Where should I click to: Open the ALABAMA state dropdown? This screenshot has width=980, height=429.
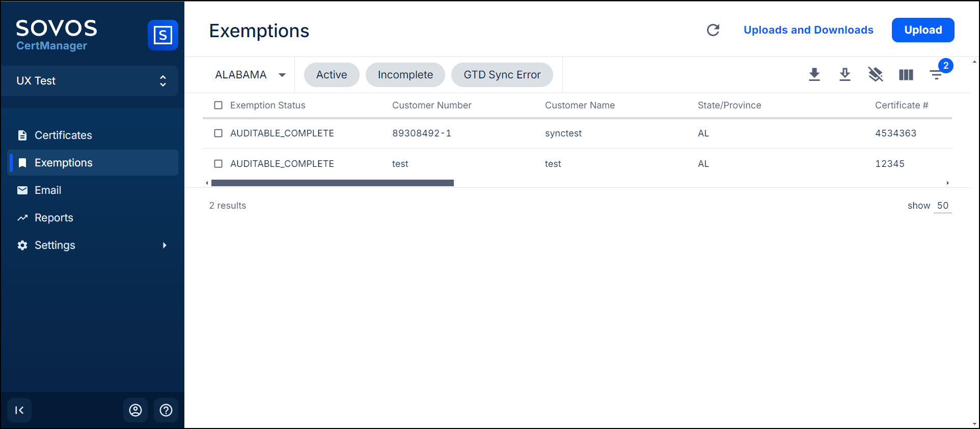tap(250, 75)
